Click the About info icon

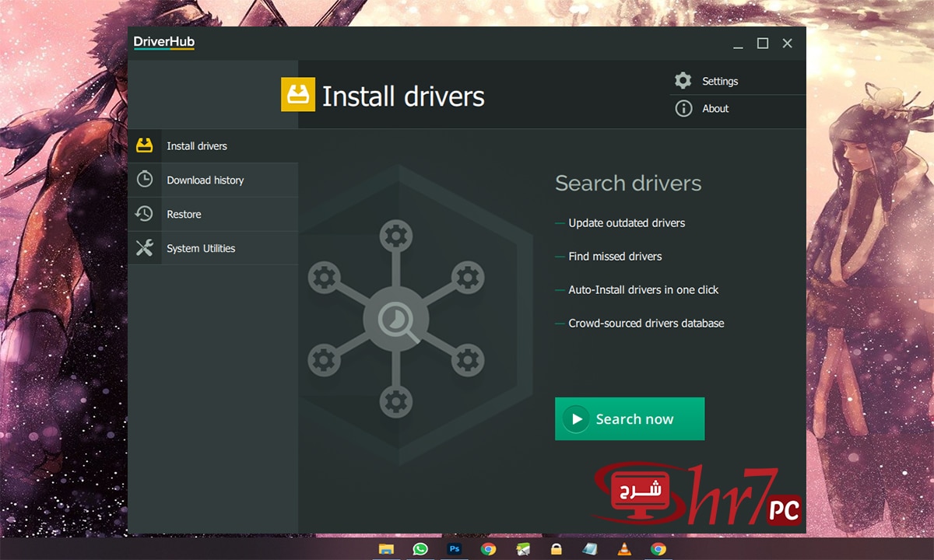683,108
